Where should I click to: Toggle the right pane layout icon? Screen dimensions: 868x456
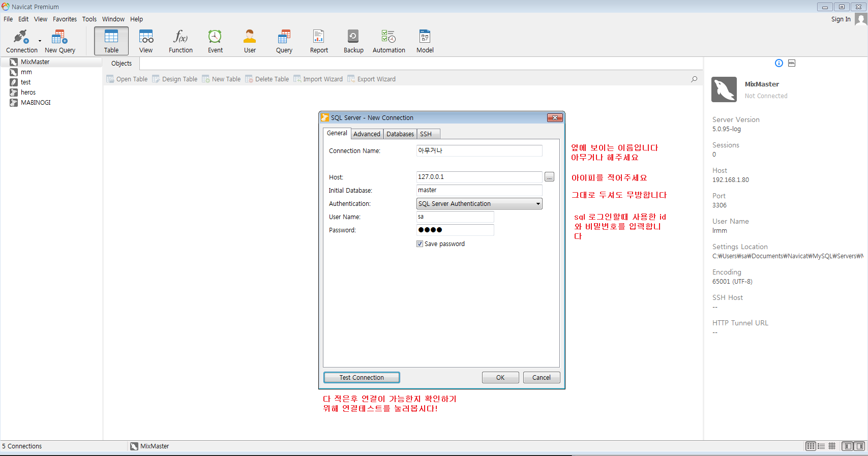pyautogui.click(x=859, y=446)
